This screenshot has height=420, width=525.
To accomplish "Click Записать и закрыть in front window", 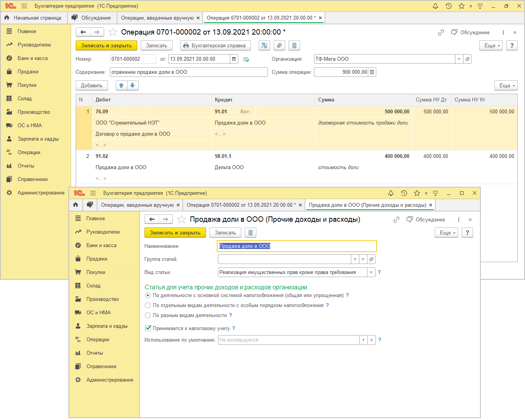I will click(175, 232).
